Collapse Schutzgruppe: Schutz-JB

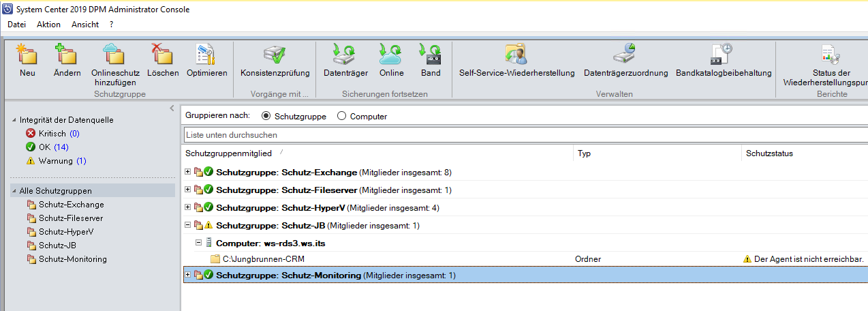[x=188, y=225]
